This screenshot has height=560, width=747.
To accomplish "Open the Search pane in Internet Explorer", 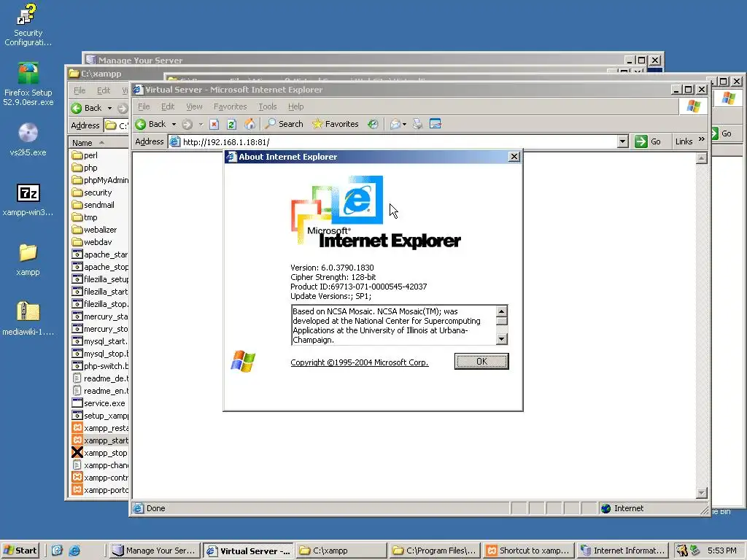I will 285,124.
